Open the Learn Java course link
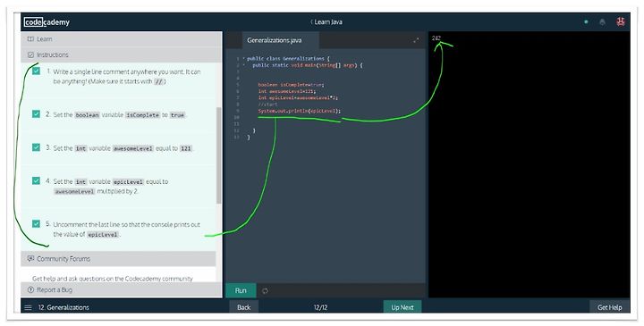The width and height of the screenshot is (644, 326). [326, 22]
